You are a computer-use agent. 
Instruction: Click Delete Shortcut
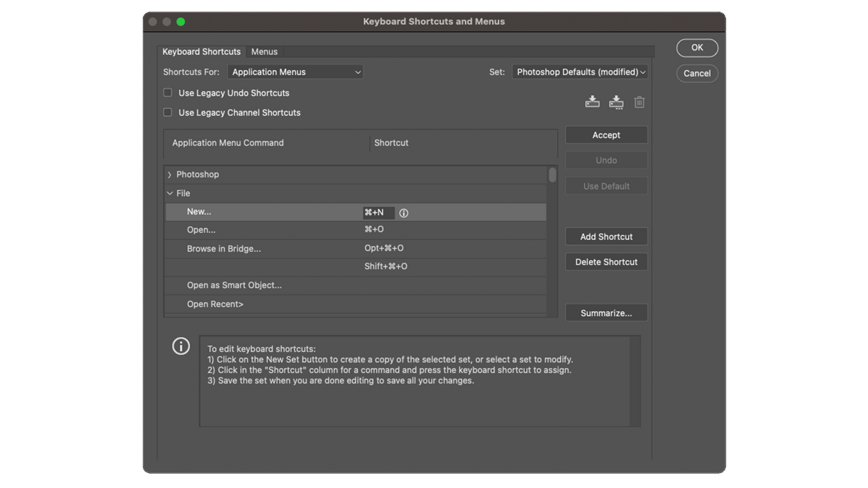point(606,262)
